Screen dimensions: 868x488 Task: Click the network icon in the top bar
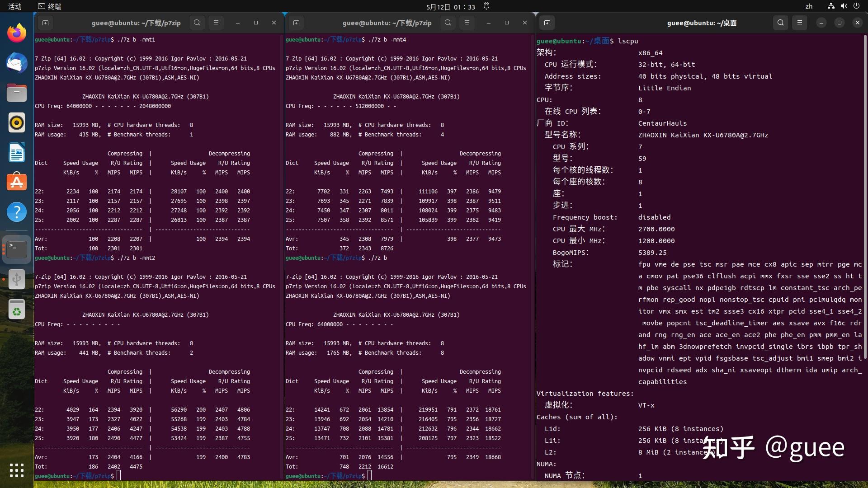coord(830,6)
